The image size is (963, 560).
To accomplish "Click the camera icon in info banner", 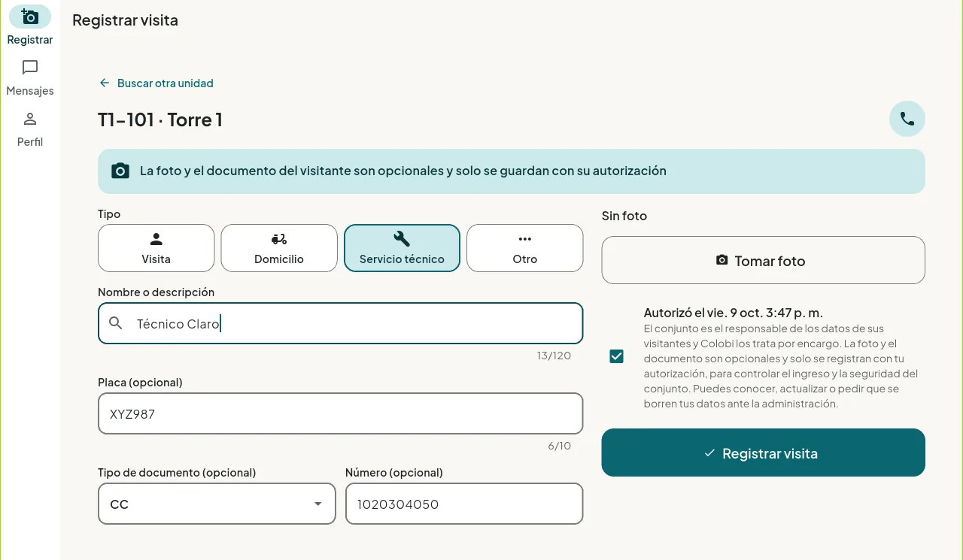I will point(120,171).
